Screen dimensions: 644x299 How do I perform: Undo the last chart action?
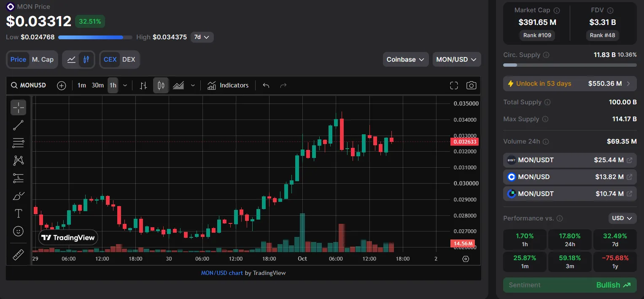point(266,86)
